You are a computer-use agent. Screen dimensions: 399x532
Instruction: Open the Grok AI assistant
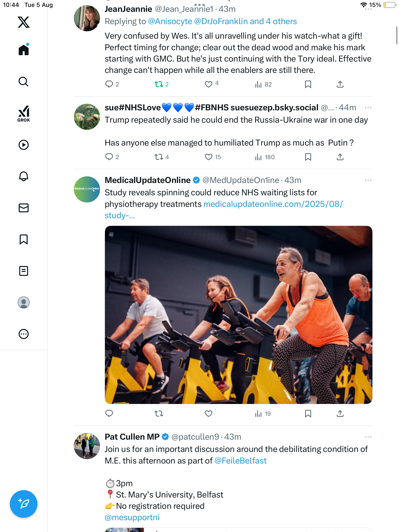tap(24, 114)
